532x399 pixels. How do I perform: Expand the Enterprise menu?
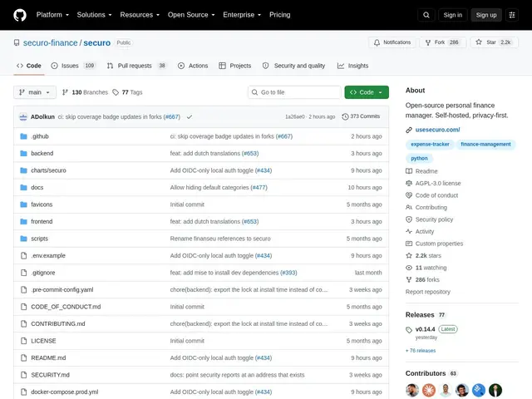point(242,15)
